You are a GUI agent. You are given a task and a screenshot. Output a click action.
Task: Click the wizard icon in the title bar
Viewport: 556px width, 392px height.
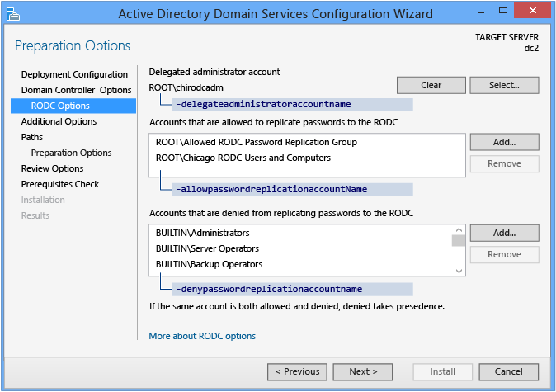pyautogui.click(x=12, y=14)
